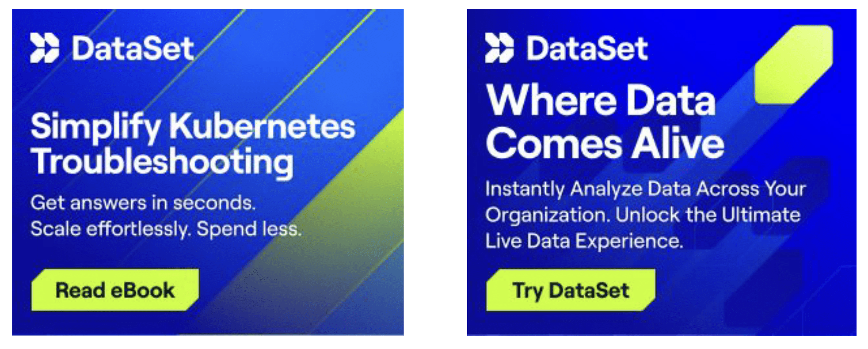Click the DataSet arrow logo icon in left ad

[44, 48]
